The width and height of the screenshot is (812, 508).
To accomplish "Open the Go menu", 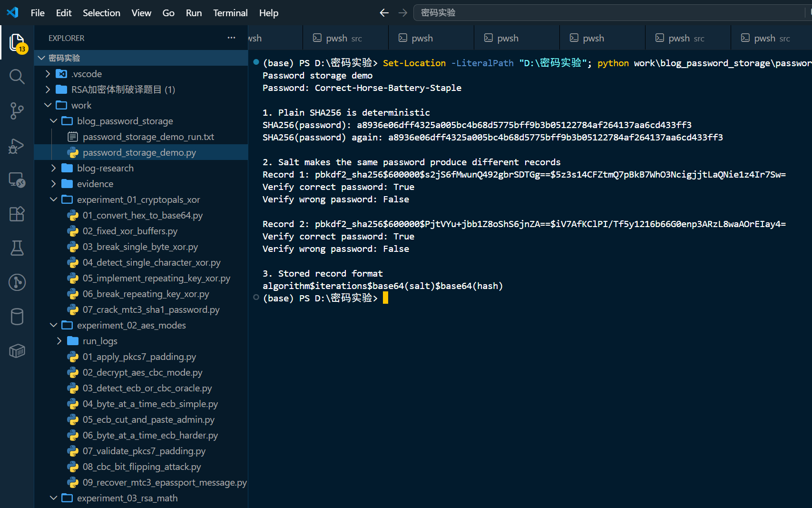I will 168,13.
